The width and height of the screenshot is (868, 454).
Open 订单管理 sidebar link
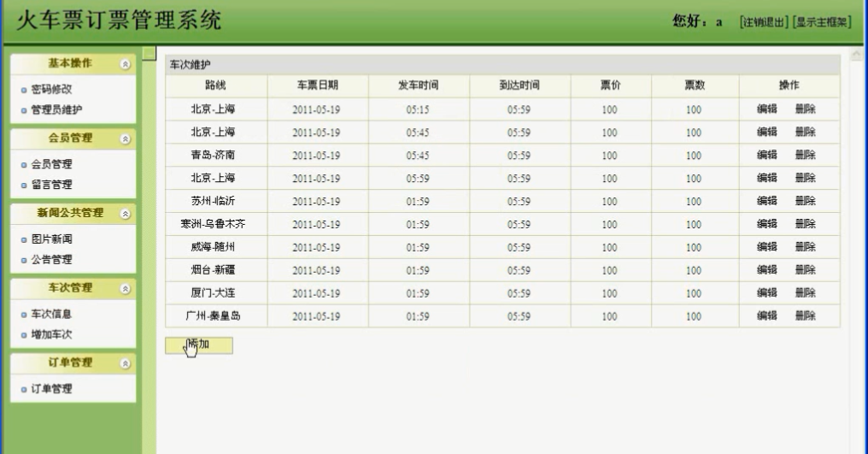coord(51,388)
